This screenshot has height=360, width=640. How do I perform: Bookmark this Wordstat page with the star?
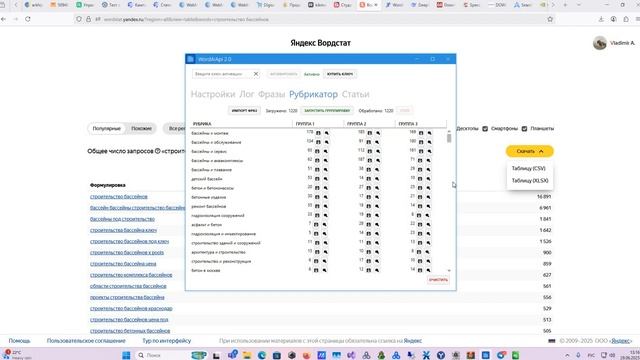(550, 19)
